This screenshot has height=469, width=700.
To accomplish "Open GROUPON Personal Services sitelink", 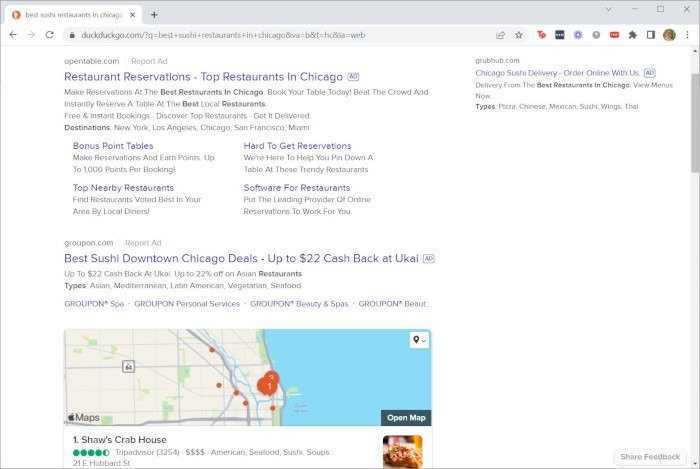I will coord(187,304).
